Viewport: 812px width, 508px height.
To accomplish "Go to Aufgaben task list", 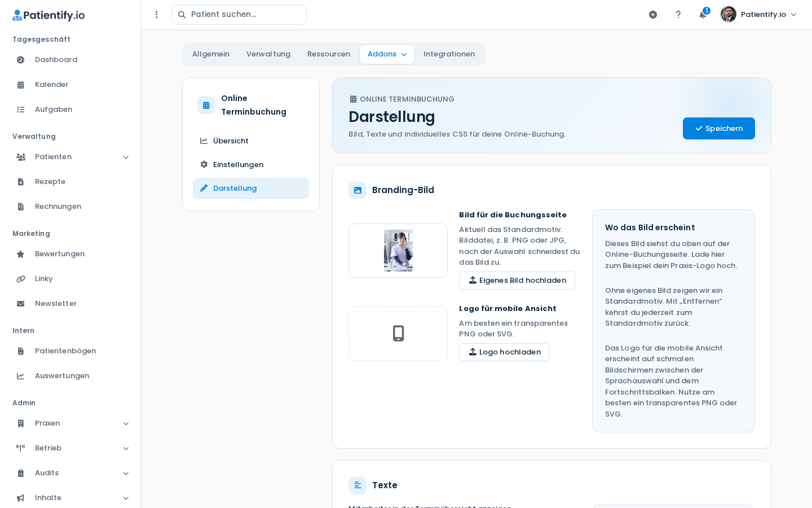I will coord(70,110).
